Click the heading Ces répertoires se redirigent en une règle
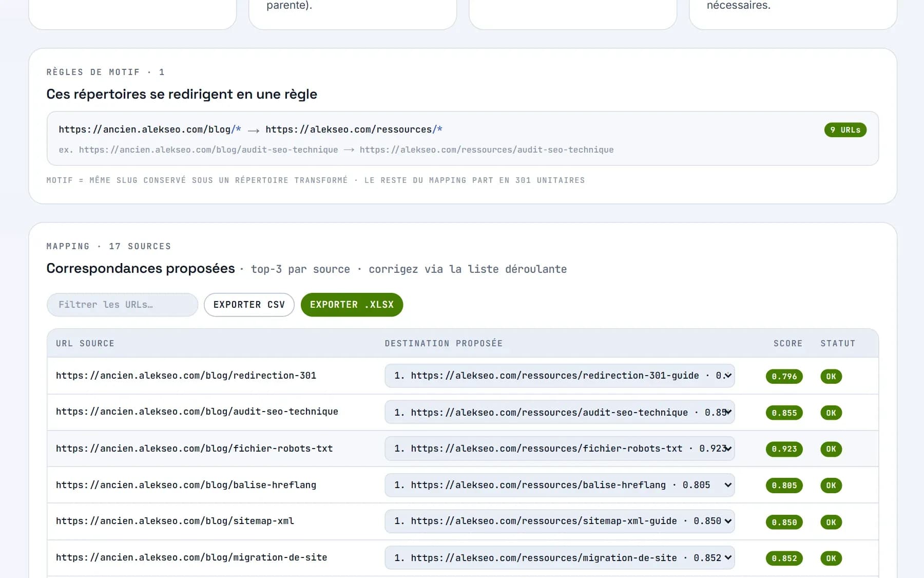Image resolution: width=924 pixels, height=578 pixels. 182,94
